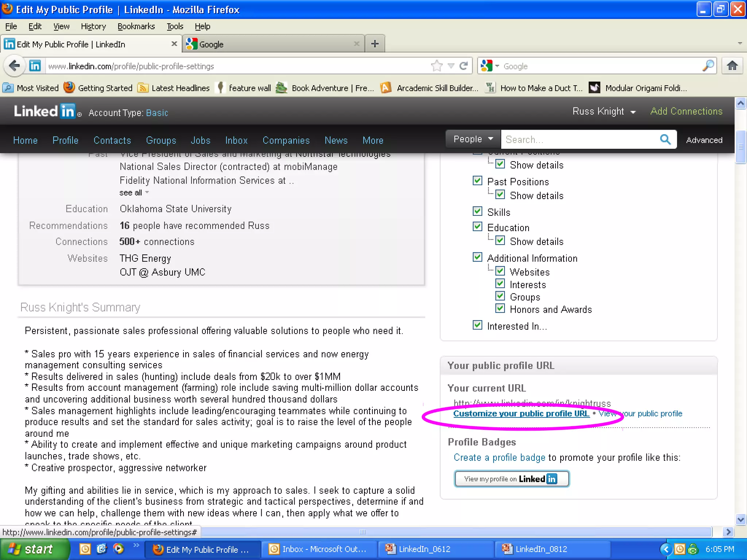Image resolution: width=747 pixels, height=560 pixels.
Task: Click the browser Back arrow button
Action: pyautogui.click(x=15, y=66)
